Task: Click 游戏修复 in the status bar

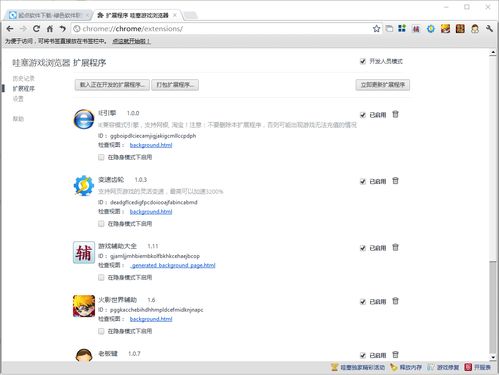Action: tap(443, 367)
